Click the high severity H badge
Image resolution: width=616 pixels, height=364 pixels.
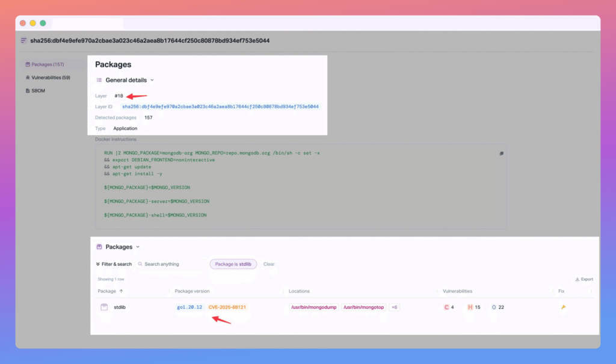[470, 307]
